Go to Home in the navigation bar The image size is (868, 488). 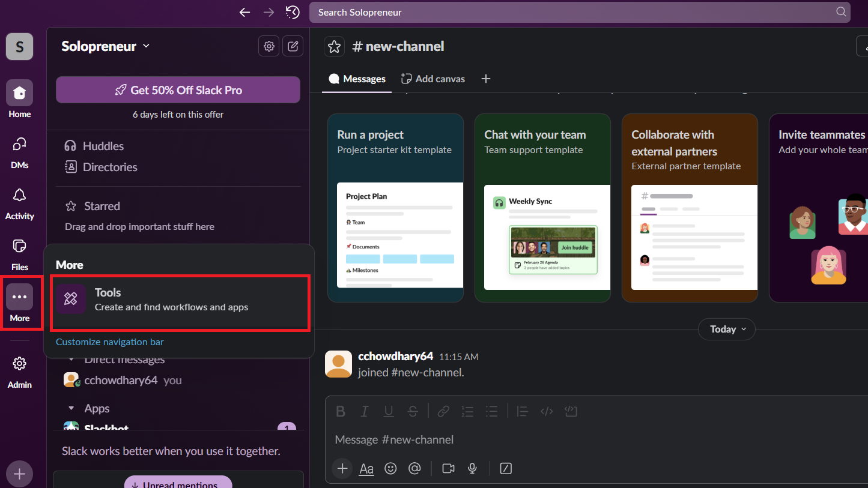pos(19,100)
